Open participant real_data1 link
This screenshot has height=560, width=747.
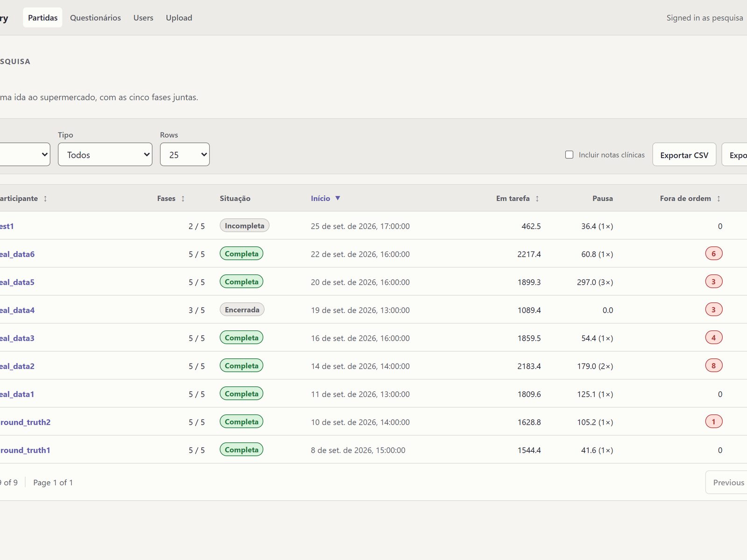[17, 394]
